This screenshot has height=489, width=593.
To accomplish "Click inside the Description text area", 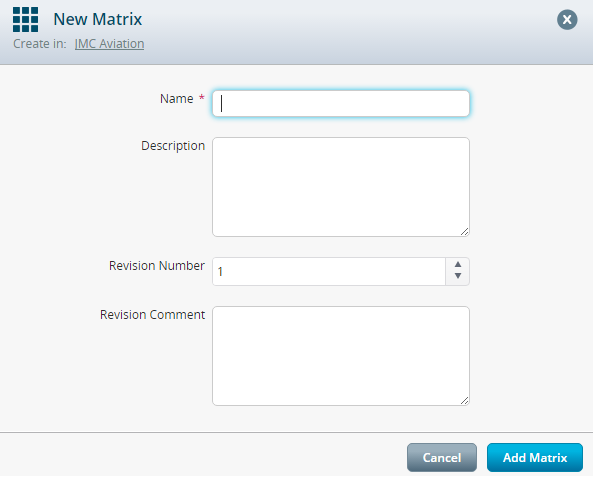I will pos(341,187).
